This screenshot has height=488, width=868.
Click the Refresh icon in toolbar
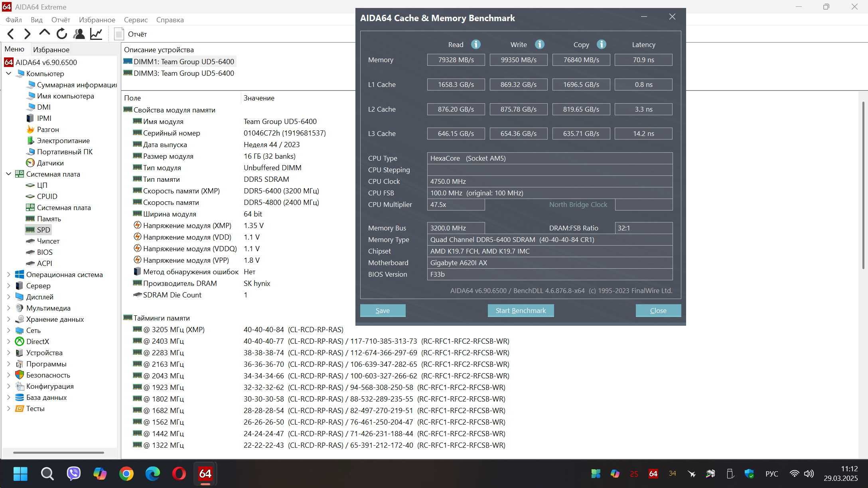click(62, 34)
